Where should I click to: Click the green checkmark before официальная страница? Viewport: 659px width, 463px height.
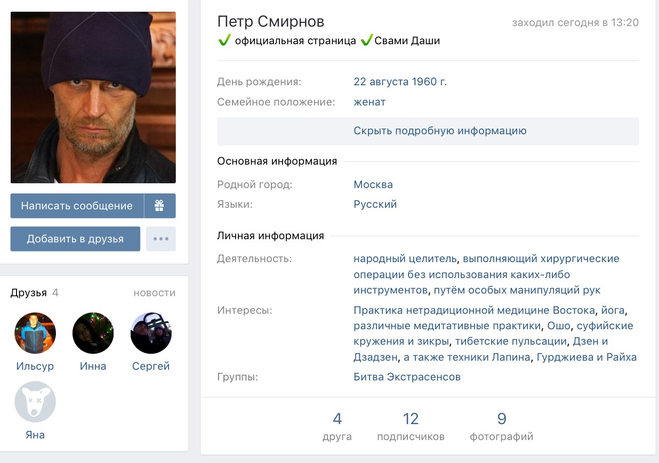[x=224, y=40]
